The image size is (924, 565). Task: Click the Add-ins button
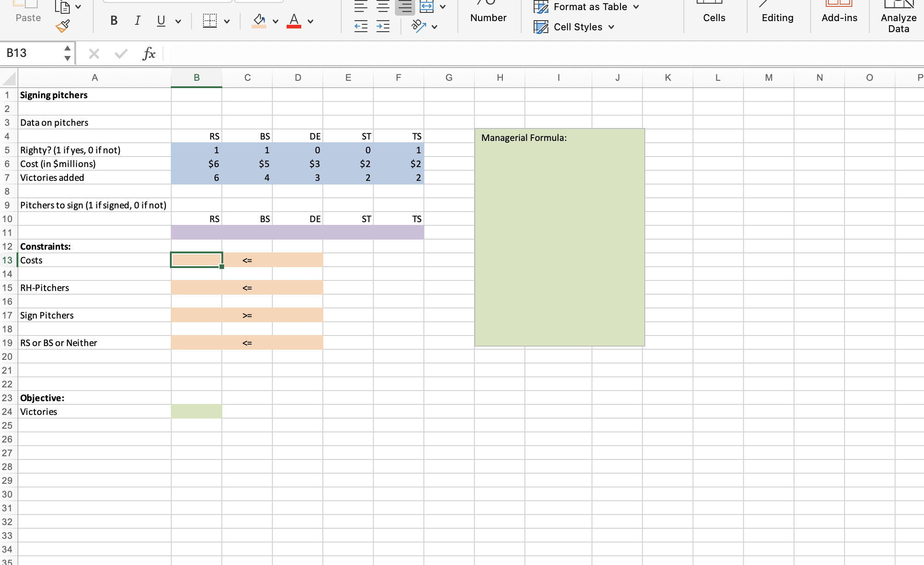tap(839, 17)
